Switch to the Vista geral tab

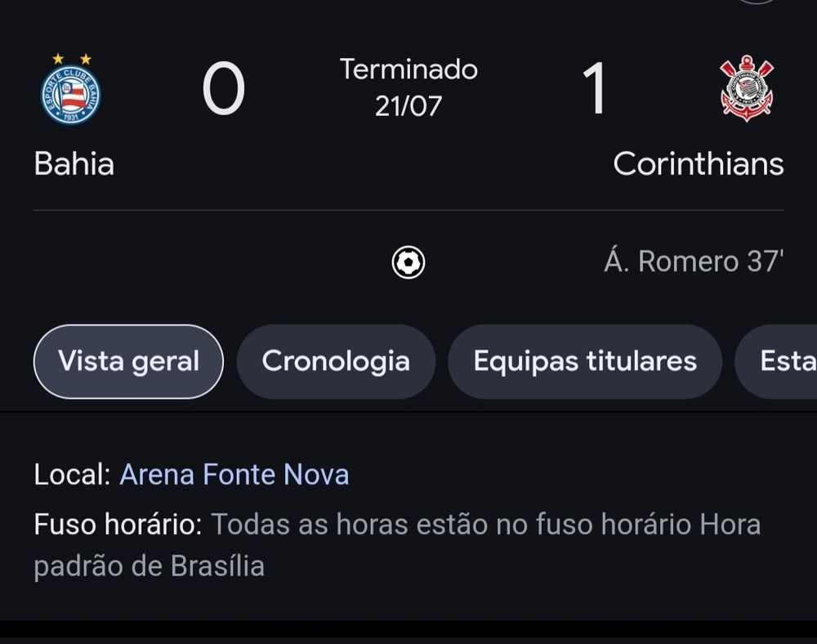[129, 361]
